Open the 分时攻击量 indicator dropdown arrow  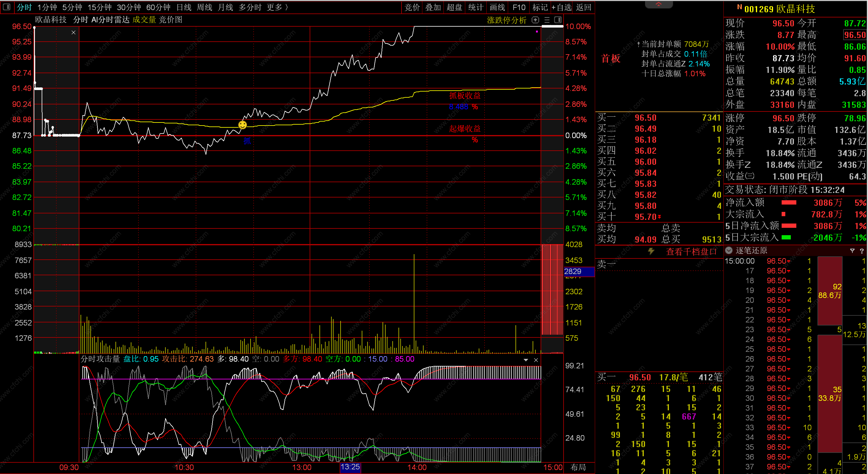(x=526, y=360)
